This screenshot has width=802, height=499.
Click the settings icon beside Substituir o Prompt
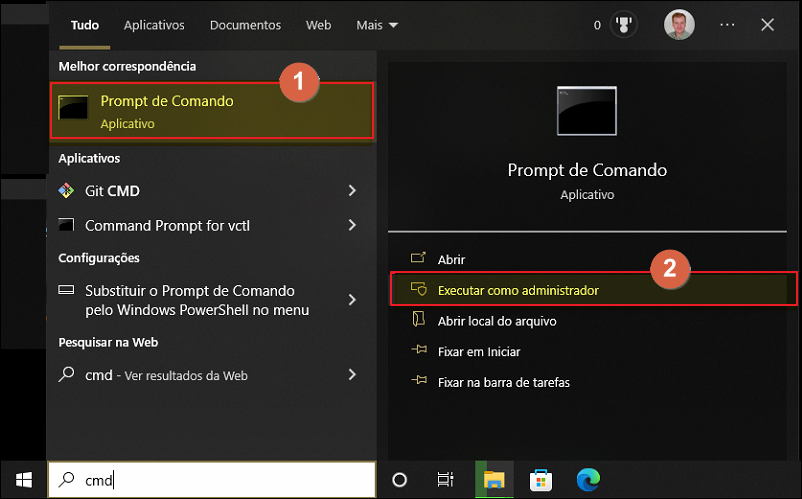tap(66, 290)
